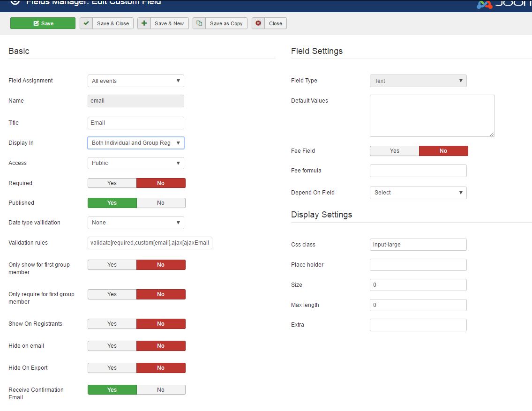532x411 pixels.
Task: Click the plus icon for Save & New
Action: click(144, 23)
